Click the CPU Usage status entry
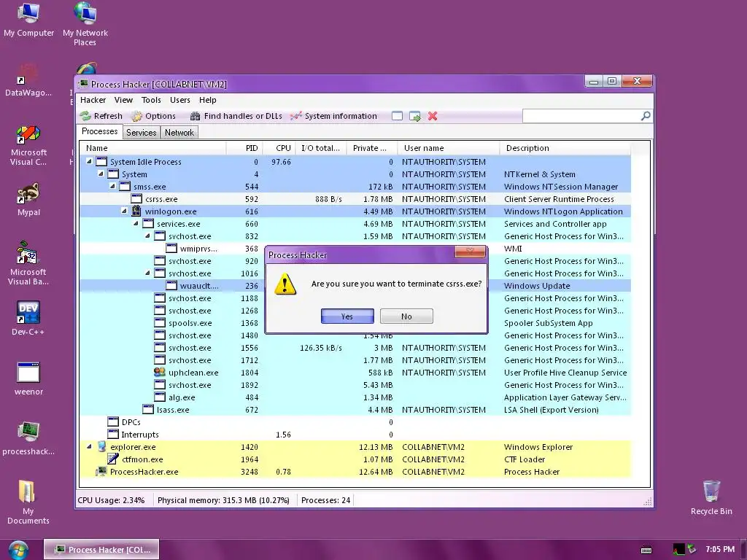 pyautogui.click(x=111, y=500)
